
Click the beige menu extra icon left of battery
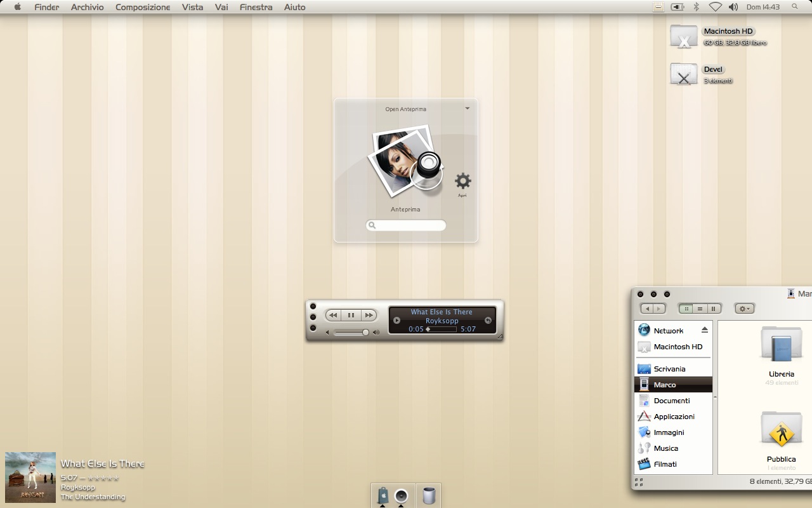pyautogui.click(x=658, y=7)
